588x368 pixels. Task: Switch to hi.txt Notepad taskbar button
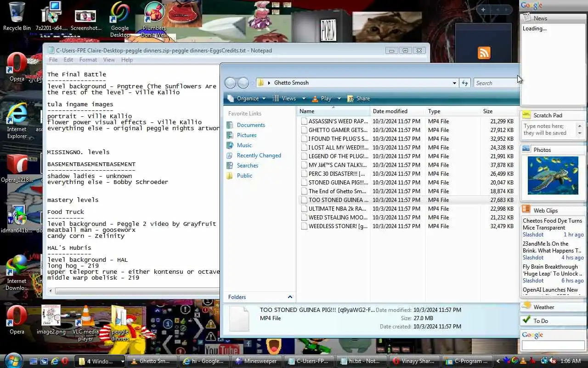(x=362, y=361)
